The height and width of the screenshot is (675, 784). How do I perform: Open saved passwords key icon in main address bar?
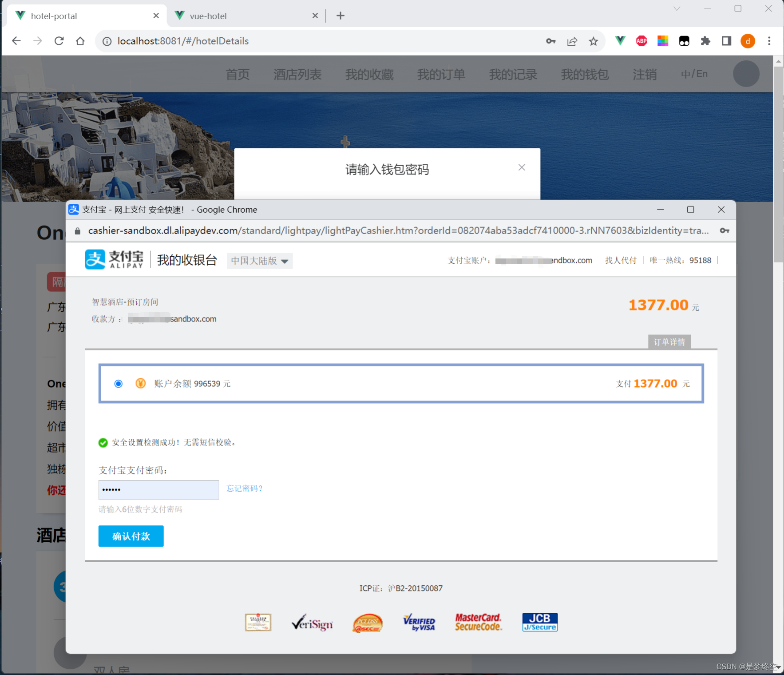point(551,41)
